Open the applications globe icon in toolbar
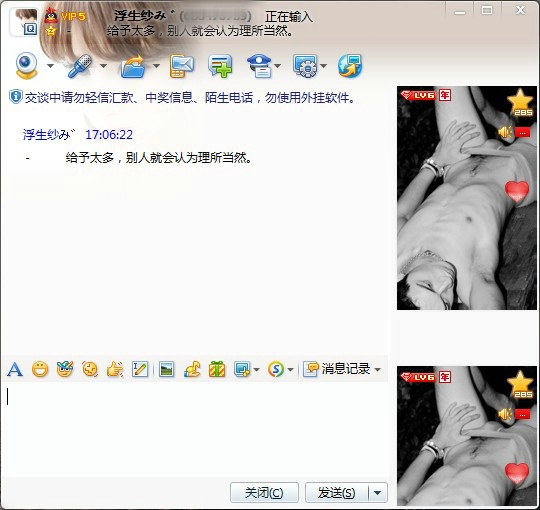 [350, 66]
